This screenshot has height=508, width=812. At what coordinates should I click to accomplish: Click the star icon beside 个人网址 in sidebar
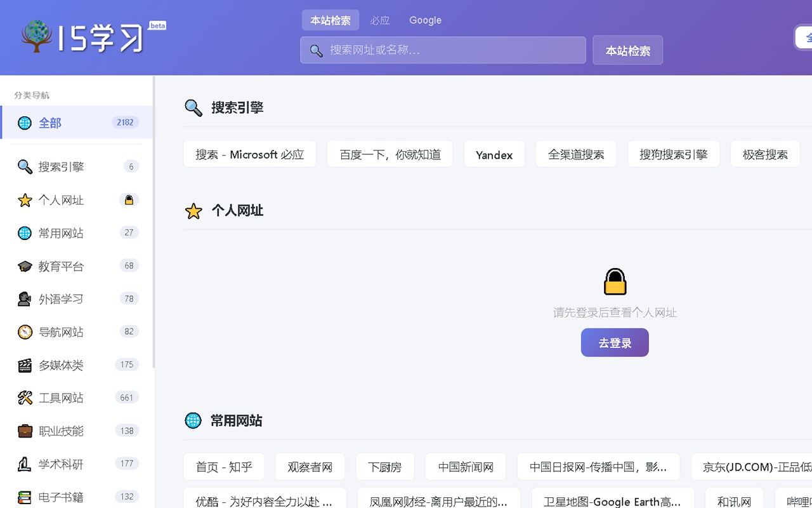(x=25, y=200)
